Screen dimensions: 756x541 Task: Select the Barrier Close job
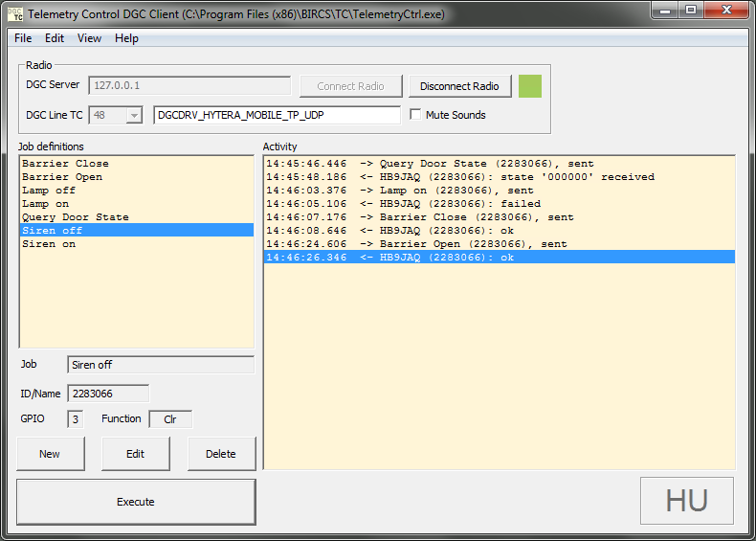coord(65,164)
